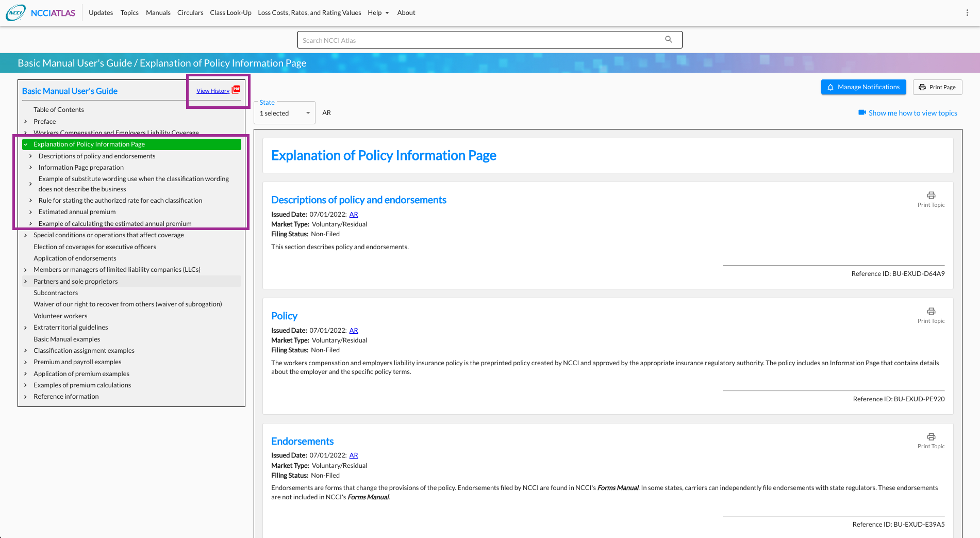Image resolution: width=980 pixels, height=538 pixels.
Task: Click the NCCI Atlas logo
Action: pos(41,12)
